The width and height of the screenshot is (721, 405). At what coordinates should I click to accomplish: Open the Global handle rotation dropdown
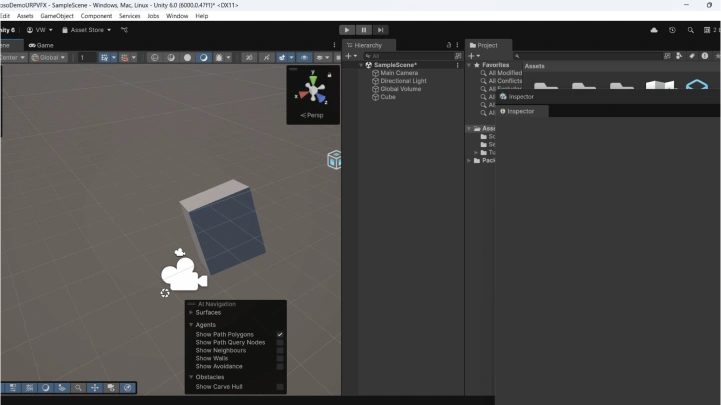coord(48,57)
